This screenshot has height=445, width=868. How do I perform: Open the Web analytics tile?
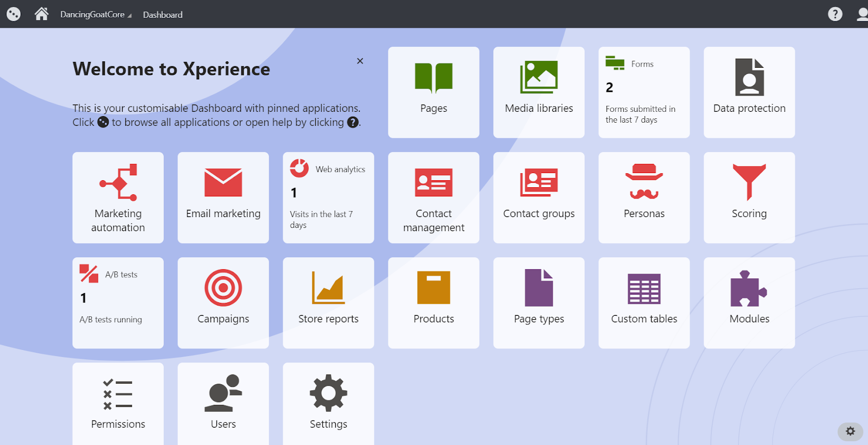tap(328, 198)
